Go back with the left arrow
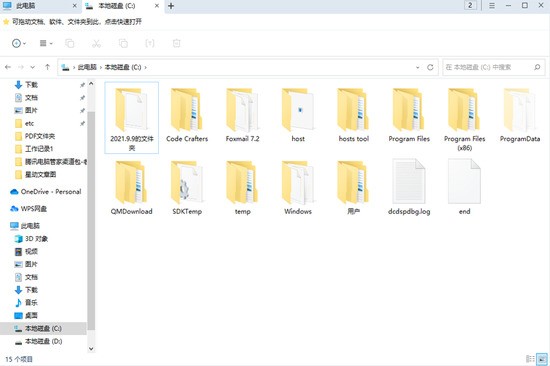This screenshot has height=366, width=550. click(8, 67)
